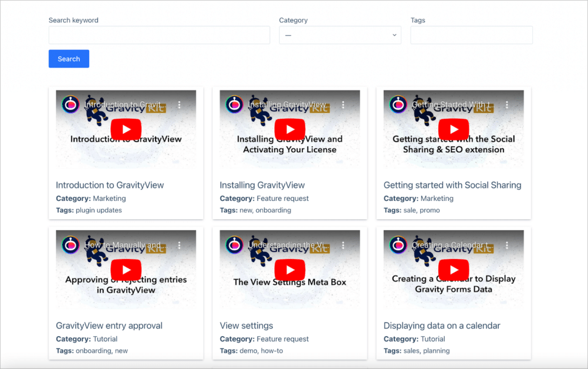
Task: Play the Installing GravityView video
Action: click(x=289, y=129)
